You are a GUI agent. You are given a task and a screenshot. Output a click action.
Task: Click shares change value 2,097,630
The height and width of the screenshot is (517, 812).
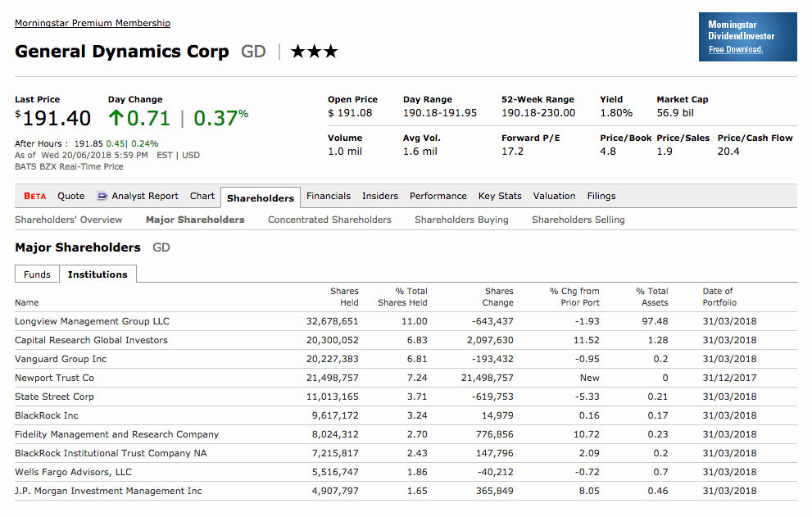490,340
